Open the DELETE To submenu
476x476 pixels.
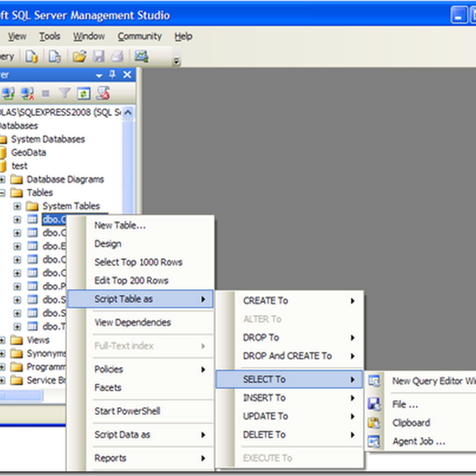289,435
